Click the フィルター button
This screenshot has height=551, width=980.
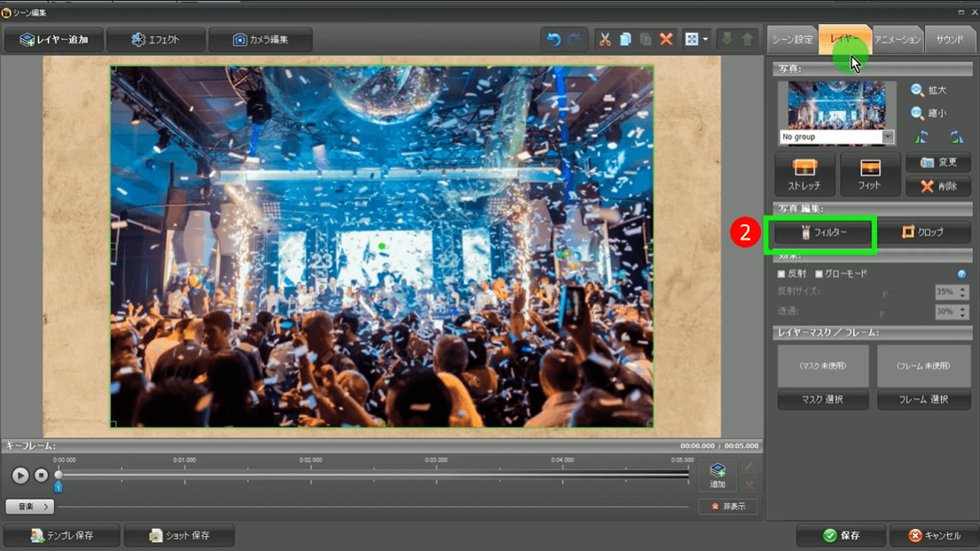[824, 233]
